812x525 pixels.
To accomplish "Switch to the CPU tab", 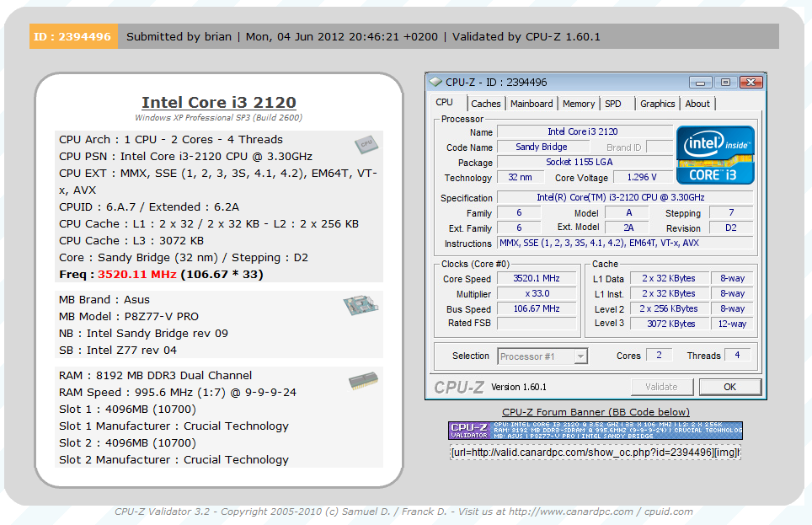I will click(444, 103).
